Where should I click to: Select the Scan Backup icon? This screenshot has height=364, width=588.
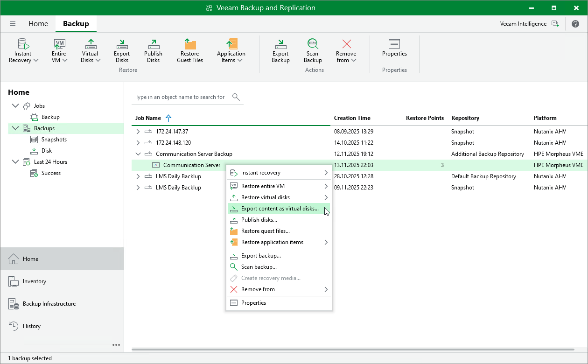pos(313,50)
